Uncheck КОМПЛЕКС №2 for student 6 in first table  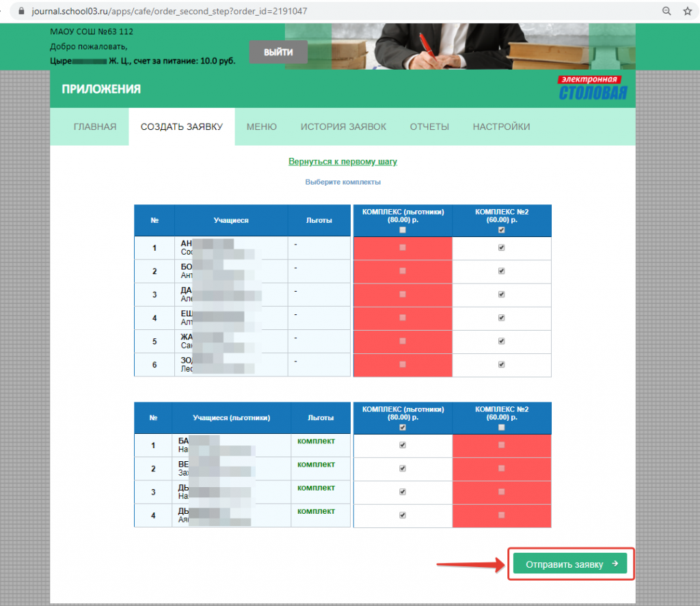pos(502,365)
